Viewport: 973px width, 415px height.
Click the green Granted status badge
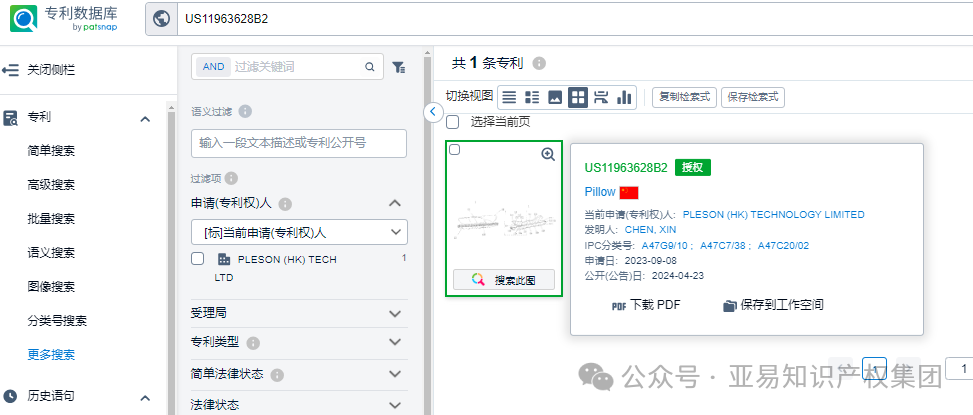pos(693,167)
